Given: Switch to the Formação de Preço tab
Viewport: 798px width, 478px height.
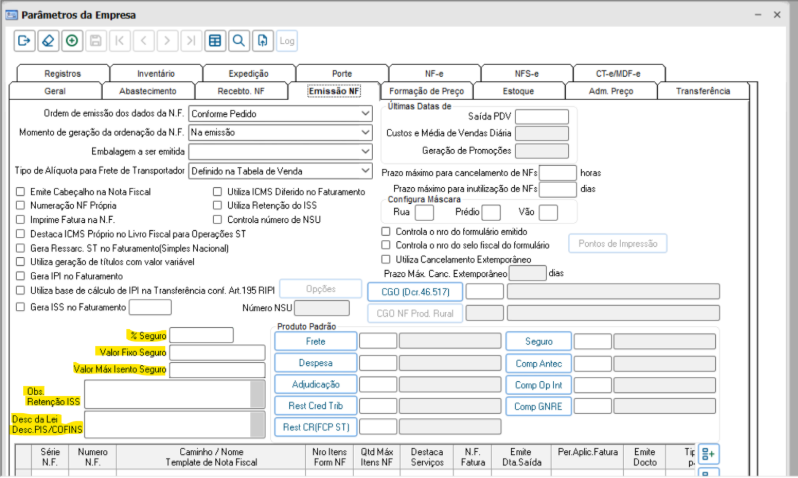Looking at the screenshot, I should click(431, 90).
